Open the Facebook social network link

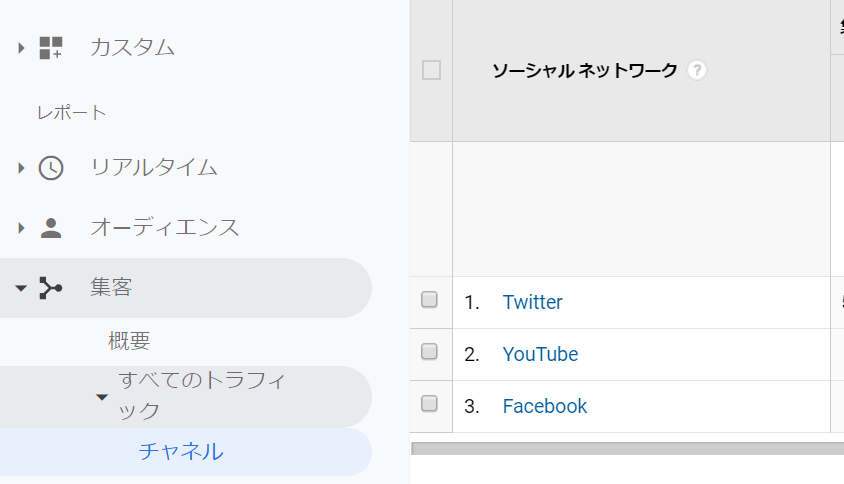click(545, 406)
